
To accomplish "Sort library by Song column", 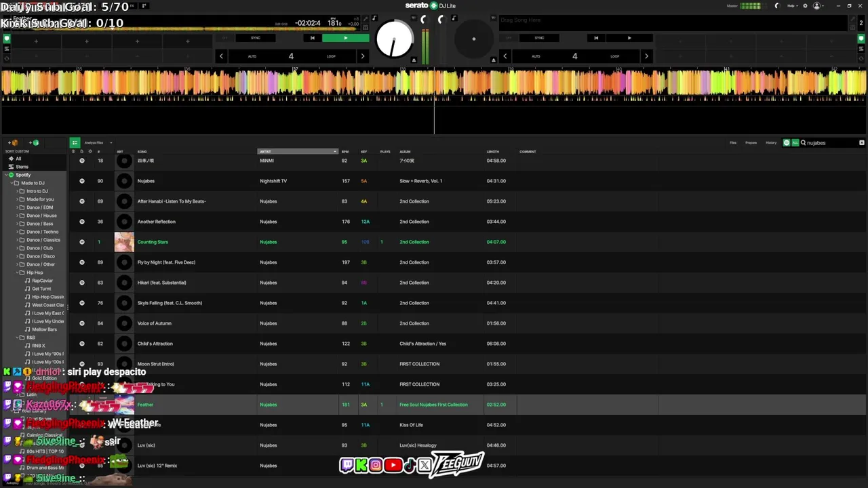I will (142, 152).
